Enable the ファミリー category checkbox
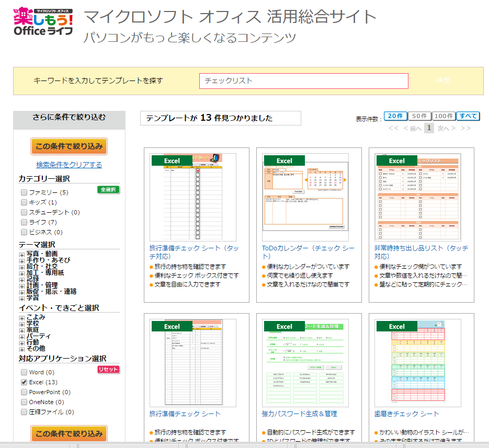The height and width of the screenshot is (448, 489). click(24, 192)
